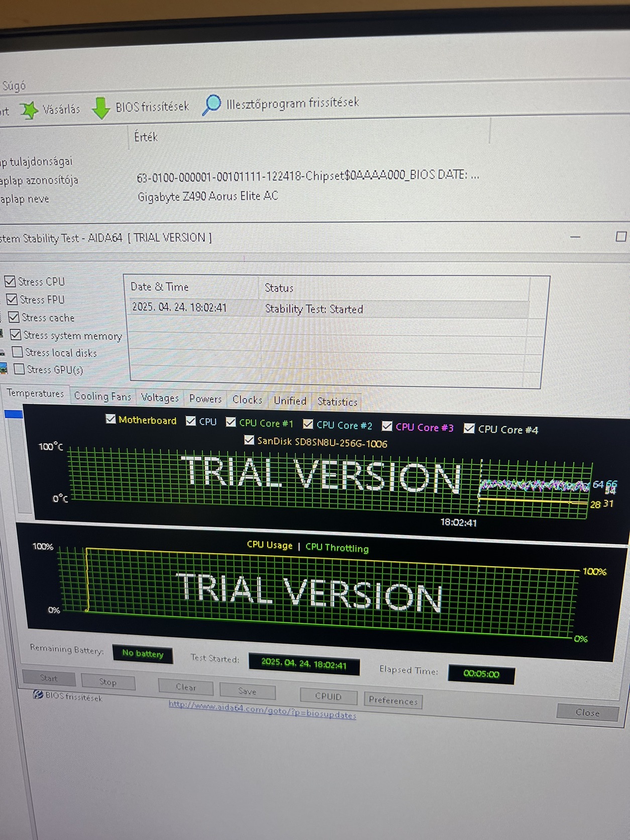Click the Start button
The height and width of the screenshot is (840, 630).
[x=49, y=678]
